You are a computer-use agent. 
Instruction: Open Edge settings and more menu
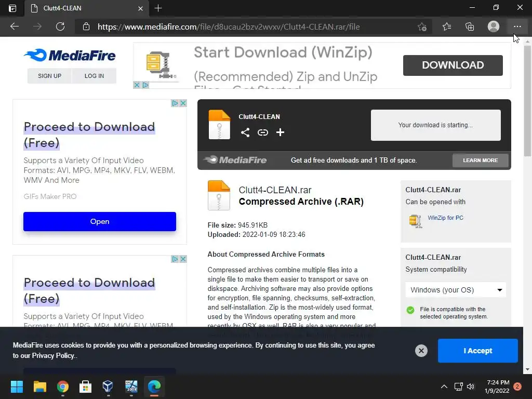tap(517, 26)
